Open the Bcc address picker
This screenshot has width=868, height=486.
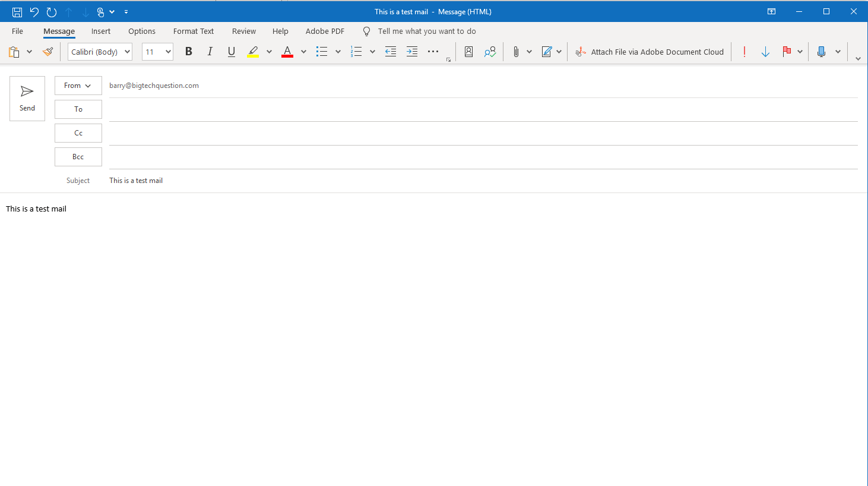pos(78,156)
